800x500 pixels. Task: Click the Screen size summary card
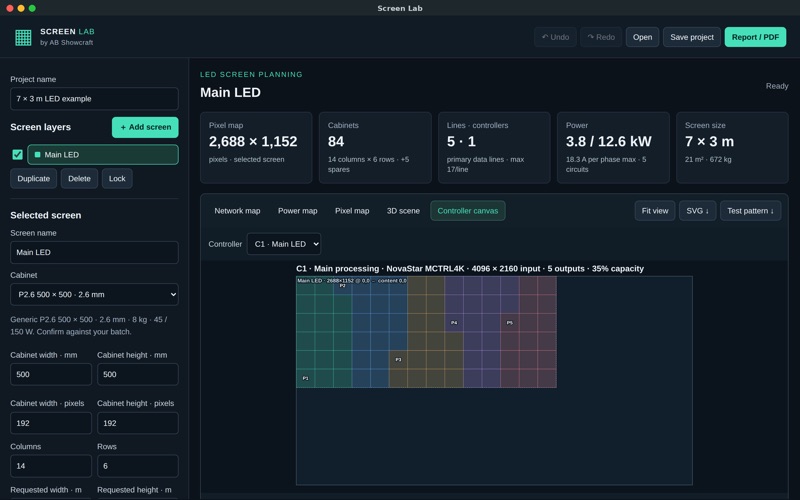pos(732,147)
